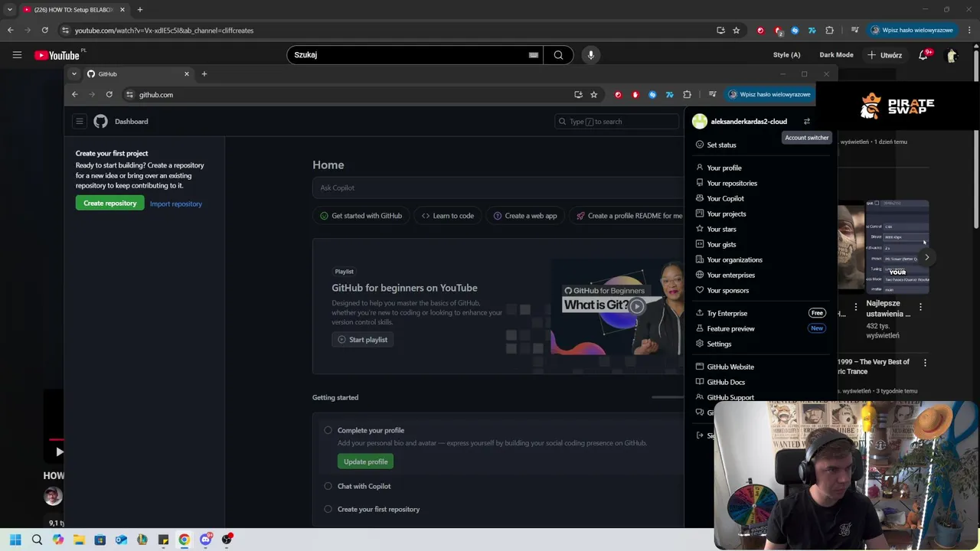Screen dimensions: 980x551
Task: Select the Complete your profile radio circle
Action: [x=328, y=430]
